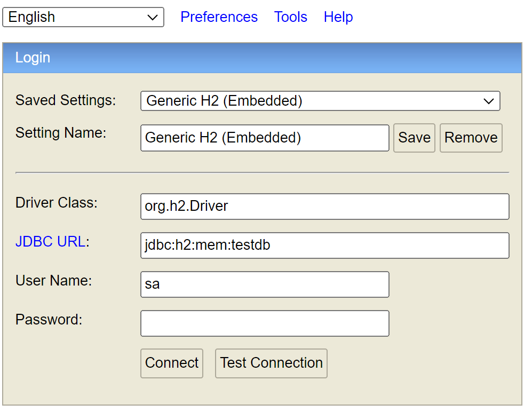Open the Preferences link

pyautogui.click(x=219, y=17)
